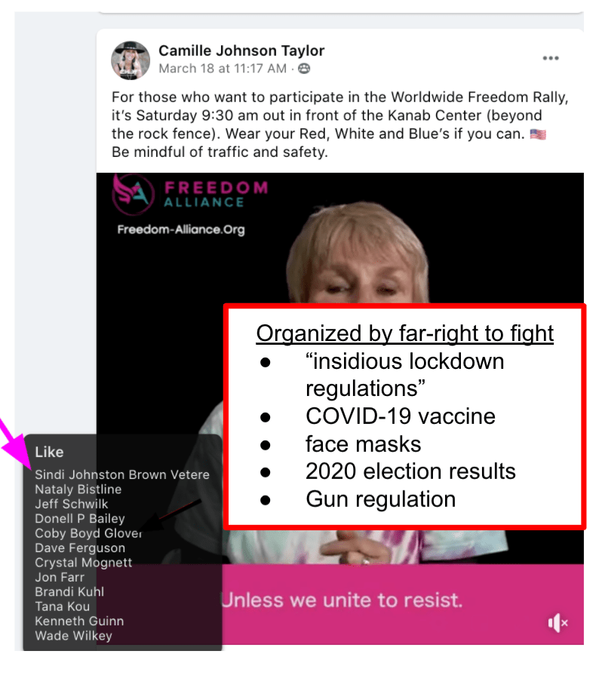Screen dimensions: 599x700
Task: Select Wade Wilkey in the Like list
Action: point(74,636)
